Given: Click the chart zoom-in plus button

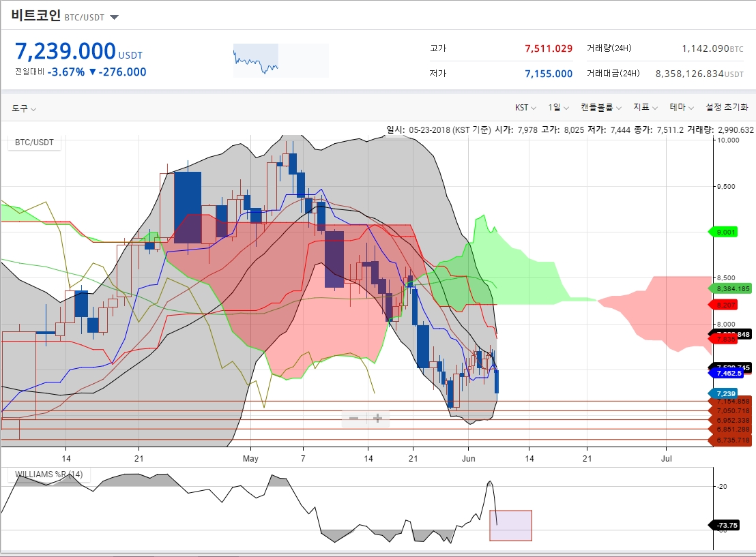Looking at the screenshot, I should tap(377, 418).
